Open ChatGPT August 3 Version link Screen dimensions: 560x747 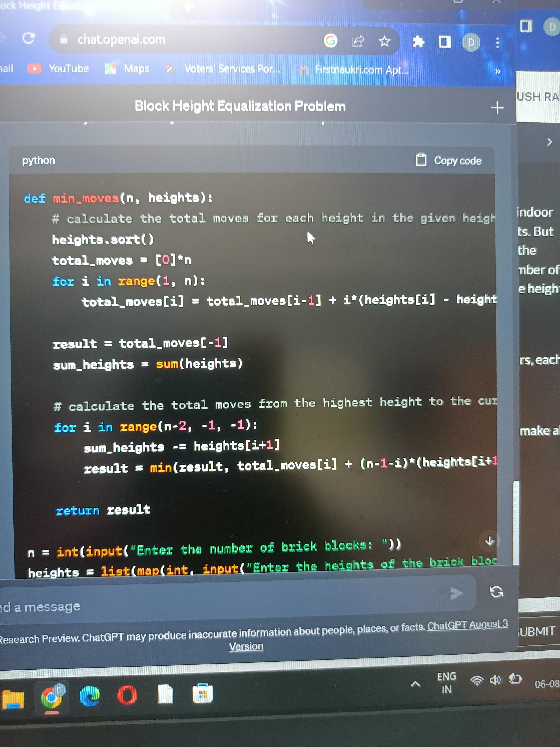467,625
